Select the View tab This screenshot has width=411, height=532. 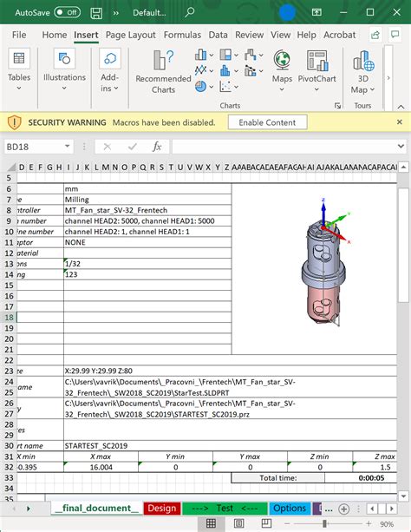coord(280,35)
